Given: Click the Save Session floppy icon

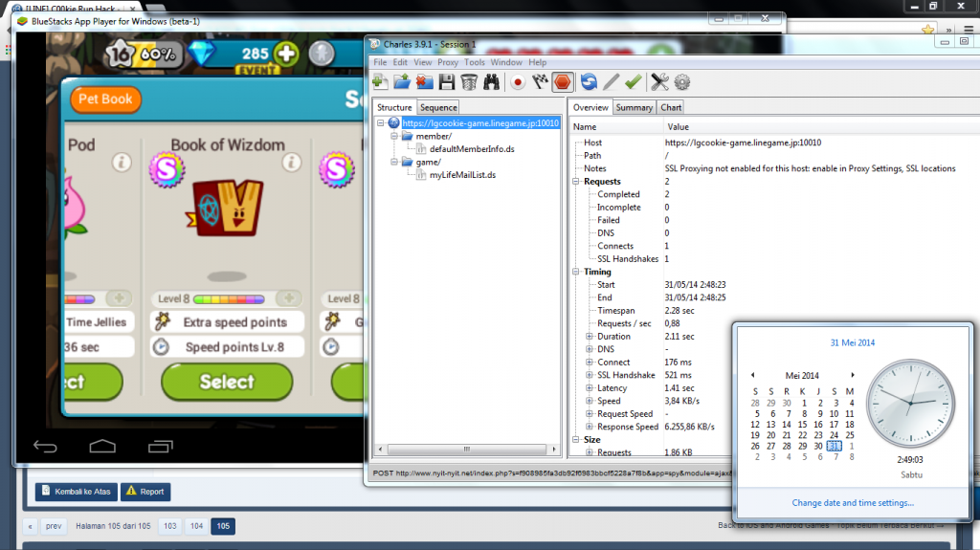Looking at the screenshot, I should point(446,82).
